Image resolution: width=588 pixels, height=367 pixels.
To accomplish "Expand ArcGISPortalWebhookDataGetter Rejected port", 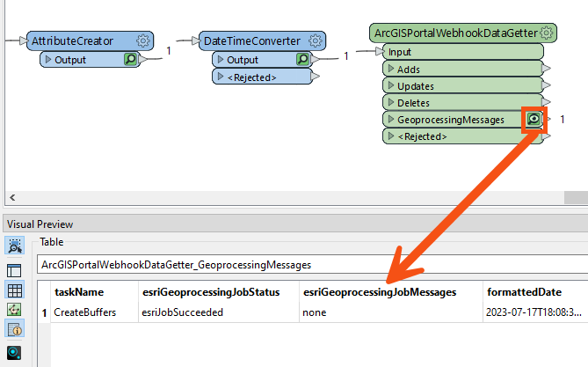I will click(391, 136).
